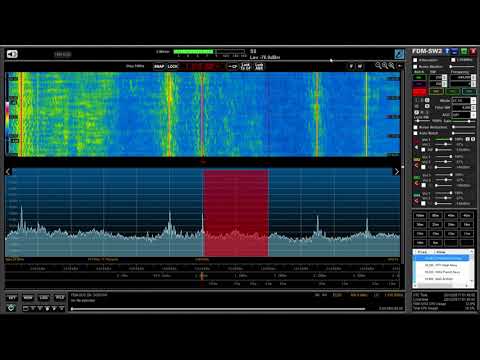This screenshot has height=360, width=480.
Task: Adjust the Noise Blanker level slider
Action: (x=463, y=66)
